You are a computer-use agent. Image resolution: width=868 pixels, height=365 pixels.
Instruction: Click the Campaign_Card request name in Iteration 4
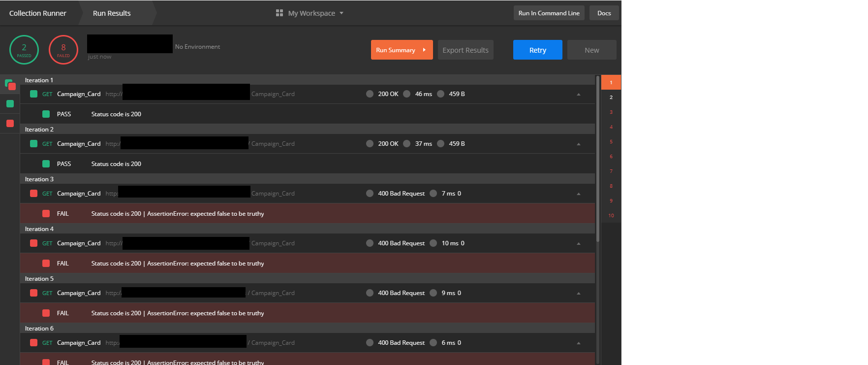pyautogui.click(x=79, y=243)
